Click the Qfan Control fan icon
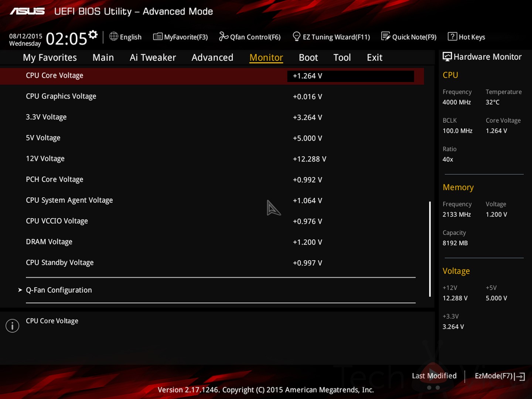The width and height of the screenshot is (532, 399). pos(224,36)
